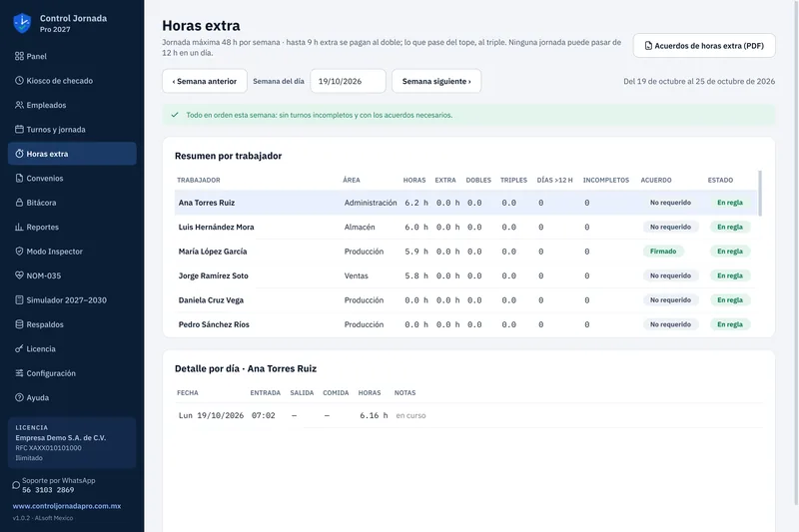
Task: Click the ESTADO column header
Action: [720, 181]
